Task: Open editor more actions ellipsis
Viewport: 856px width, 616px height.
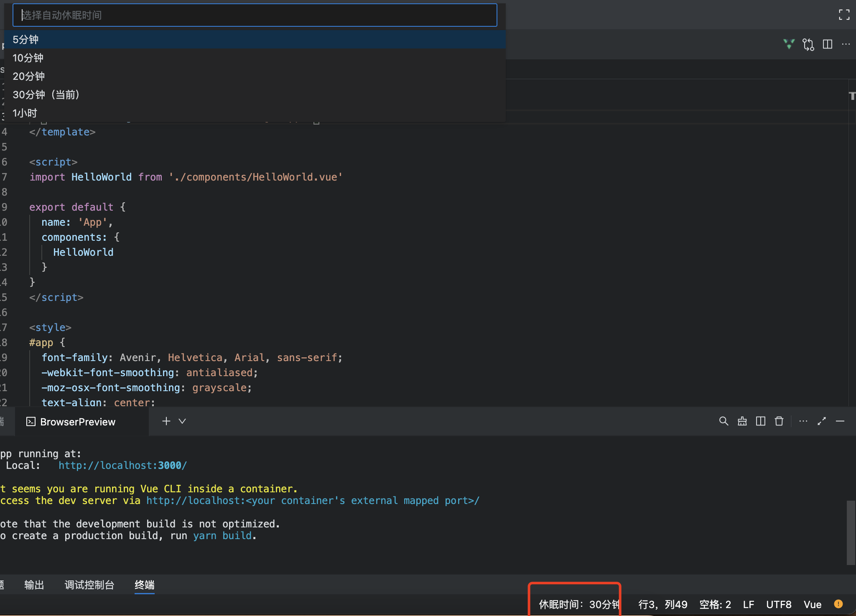Action: (846, 44)
